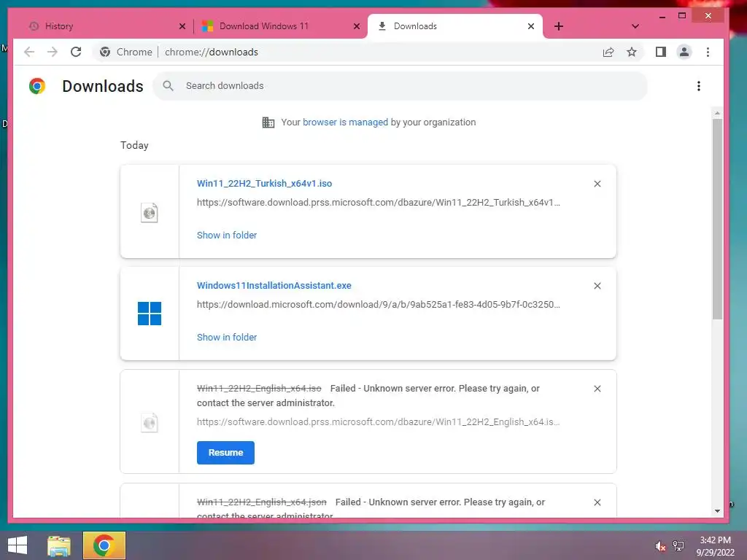The height and width of the screenshot is (560, 747).
Task: Focus the Search downloads field
Action: 400,86
